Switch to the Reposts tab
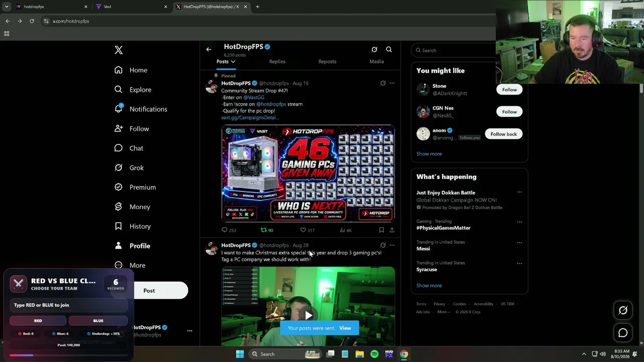 [328, 61]
